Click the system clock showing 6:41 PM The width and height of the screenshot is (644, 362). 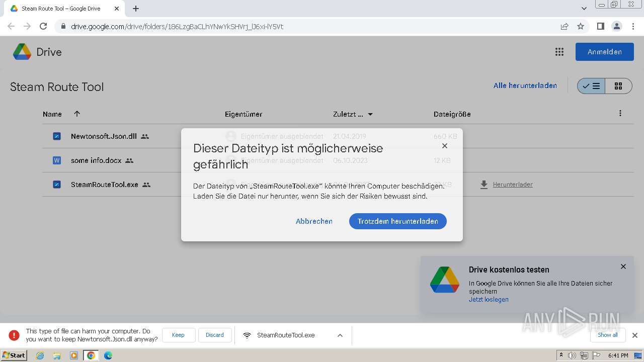618,355
